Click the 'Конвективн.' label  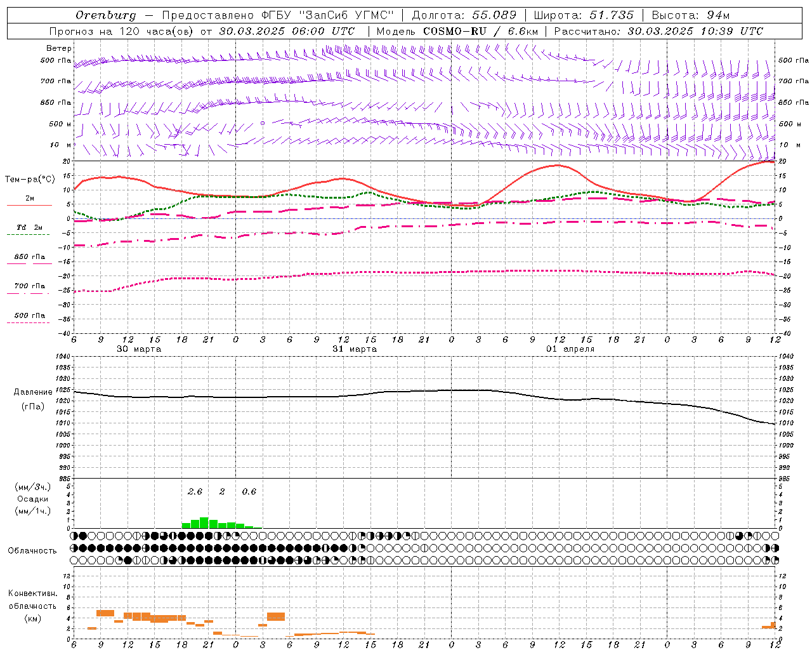point(33,593)
